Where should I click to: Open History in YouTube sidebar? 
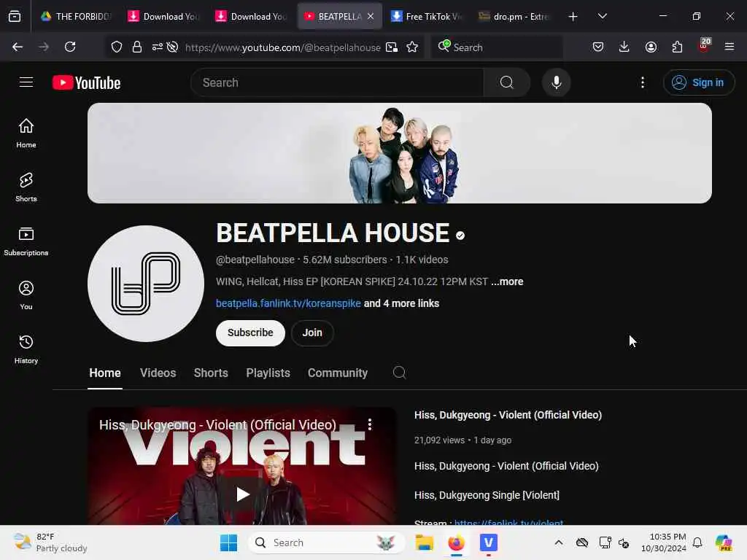(26, 349)
